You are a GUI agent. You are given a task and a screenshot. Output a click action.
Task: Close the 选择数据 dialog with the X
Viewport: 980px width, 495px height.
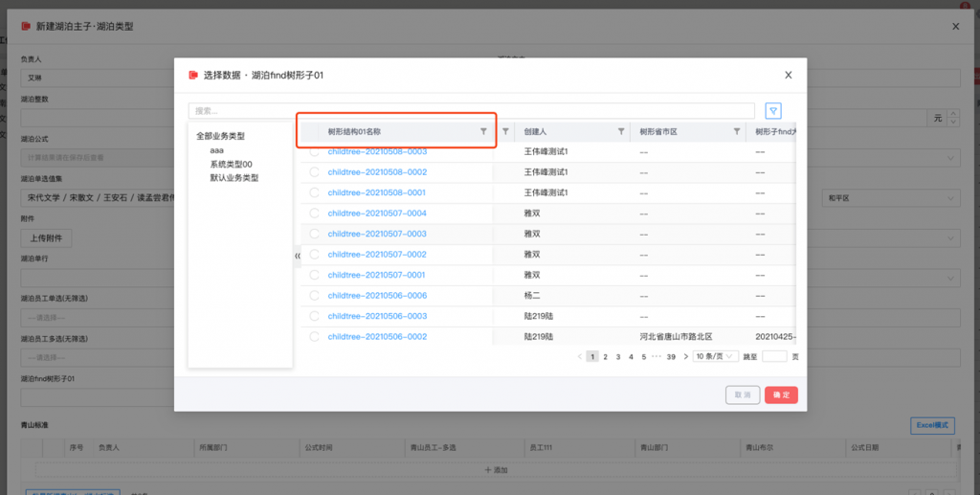[788, 75]
